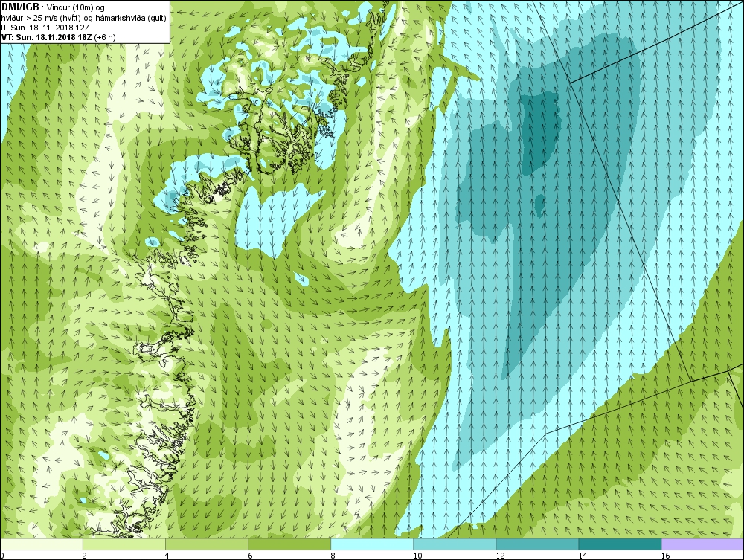Click the purple above-16 legend swatch
Image resolution: width=744 pixels, height=560 pixels.
pyautogui.click(x=703, y=544)
